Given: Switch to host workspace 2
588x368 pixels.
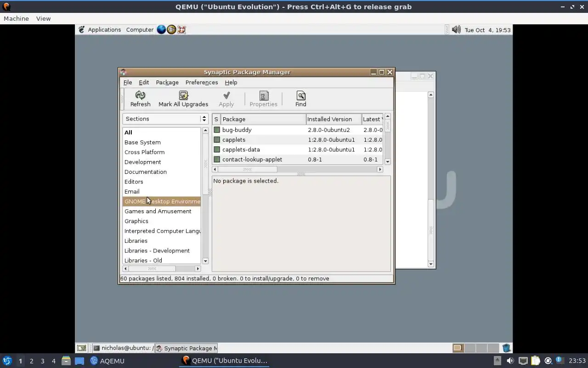Looking at the screenshot, I should pos(31,361).
